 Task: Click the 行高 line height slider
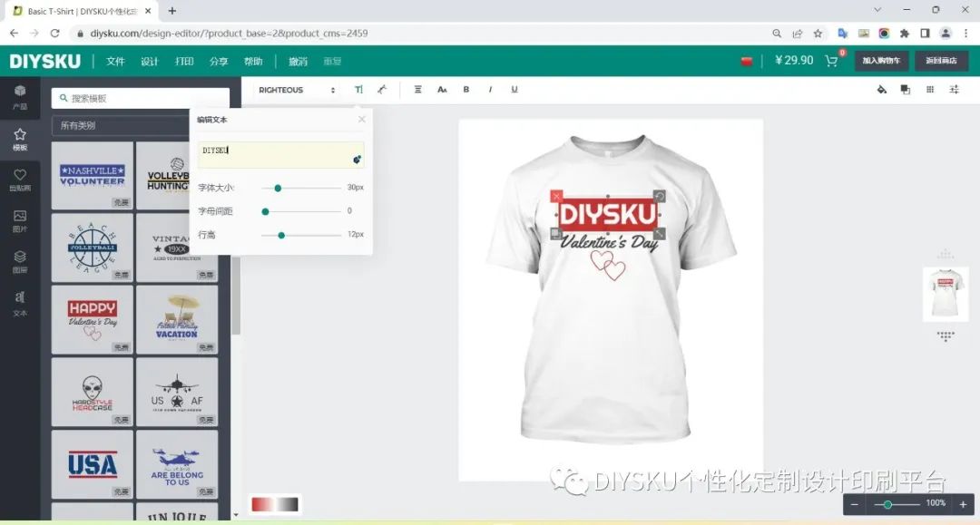[301, 236]
